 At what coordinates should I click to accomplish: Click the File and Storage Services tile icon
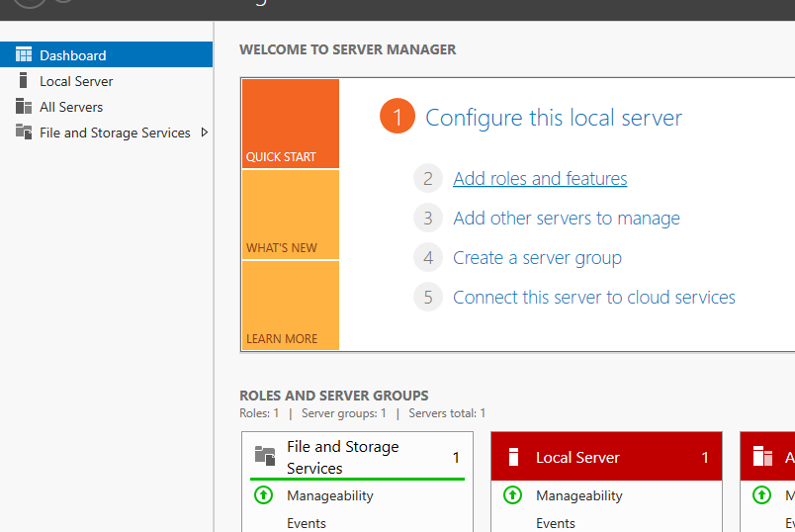tap(265, 456)
